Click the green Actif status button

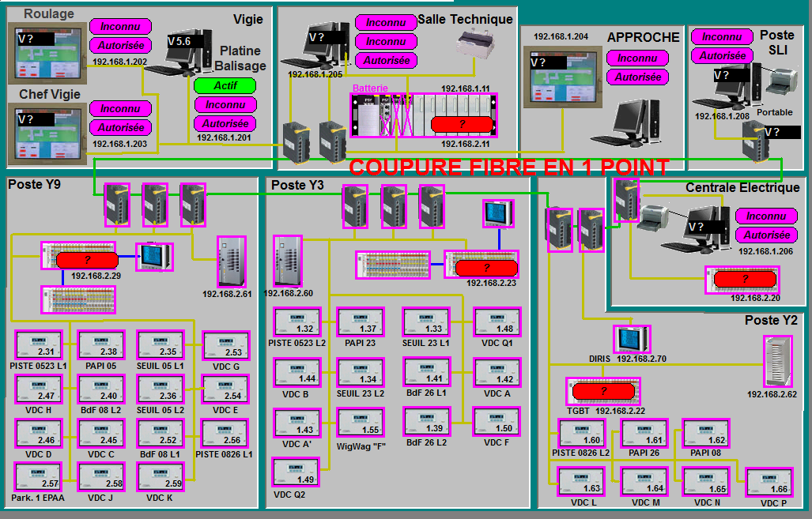click(225, 85)
